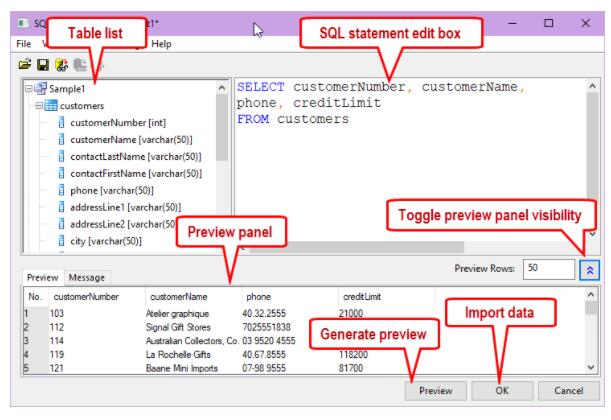This screenshot has width=611, height=420.
Task: Click the contactLastName column icon
Action: 62,156
